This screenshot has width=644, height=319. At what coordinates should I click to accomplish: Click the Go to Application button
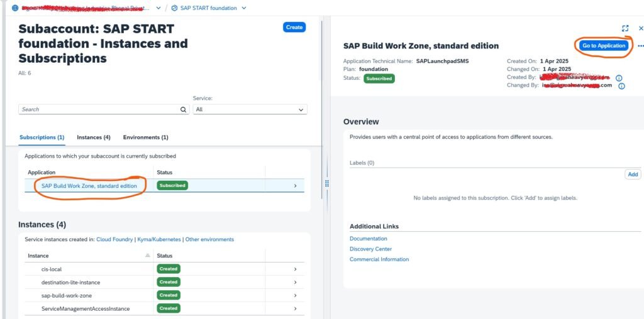point(603,46)
